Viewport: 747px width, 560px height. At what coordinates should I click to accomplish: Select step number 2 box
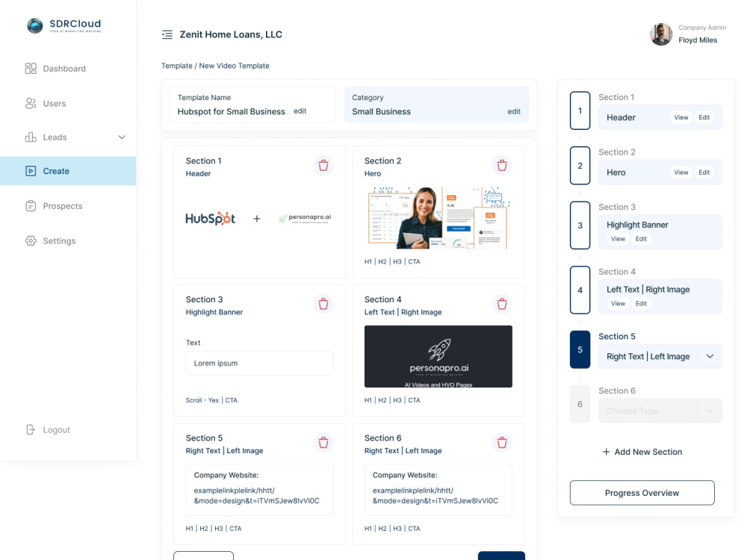click(x=580, y=166)
